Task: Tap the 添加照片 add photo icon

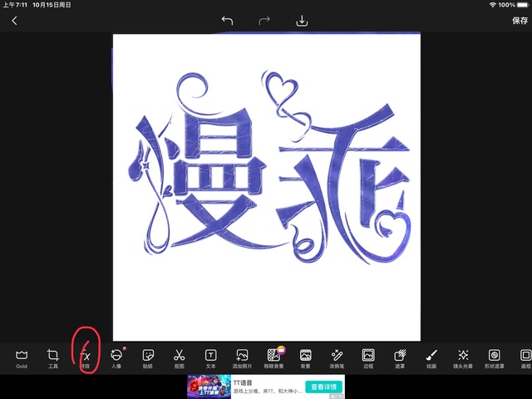Action: coord(242,357)
